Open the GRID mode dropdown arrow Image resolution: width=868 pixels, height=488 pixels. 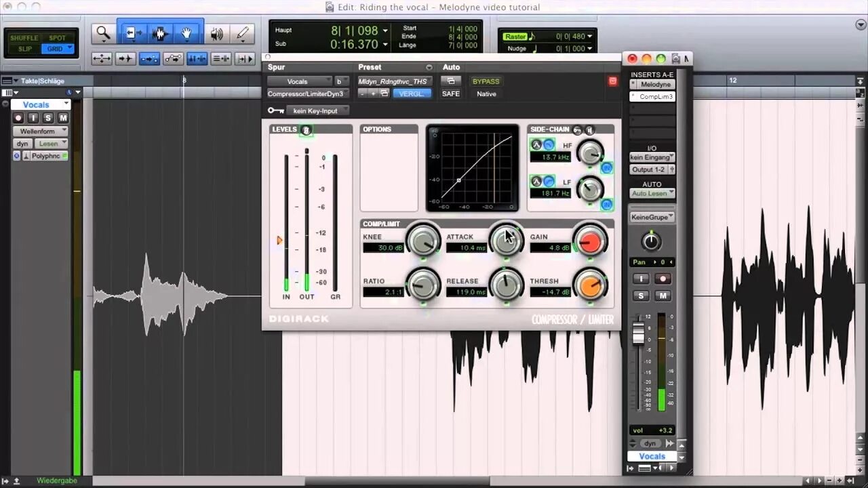coord(69,49)
